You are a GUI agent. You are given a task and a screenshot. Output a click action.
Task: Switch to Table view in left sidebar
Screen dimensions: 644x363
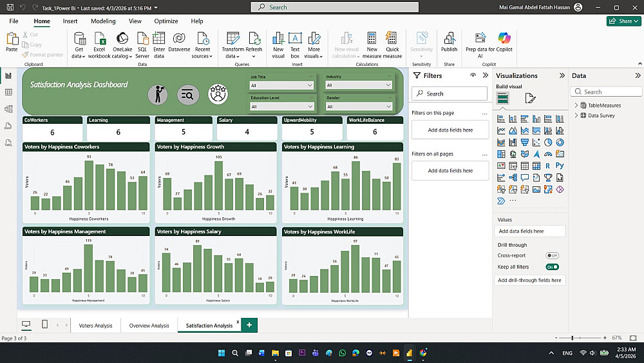[x=8, y=92]
